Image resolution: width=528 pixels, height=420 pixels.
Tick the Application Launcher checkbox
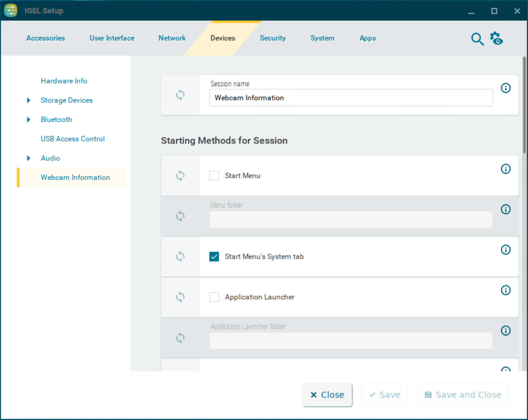(214, 297)
